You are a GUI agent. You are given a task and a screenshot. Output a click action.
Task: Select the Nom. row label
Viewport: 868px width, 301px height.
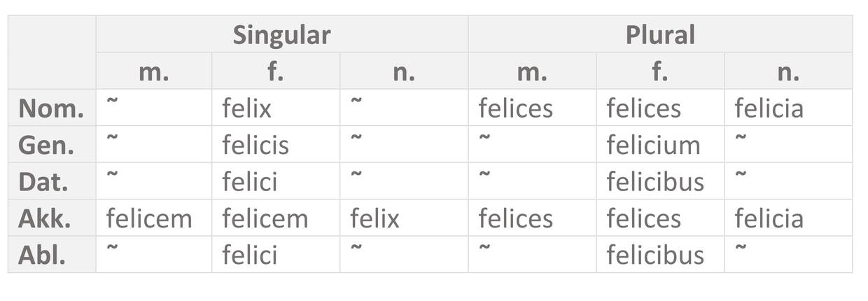click(x=52, y=108)
